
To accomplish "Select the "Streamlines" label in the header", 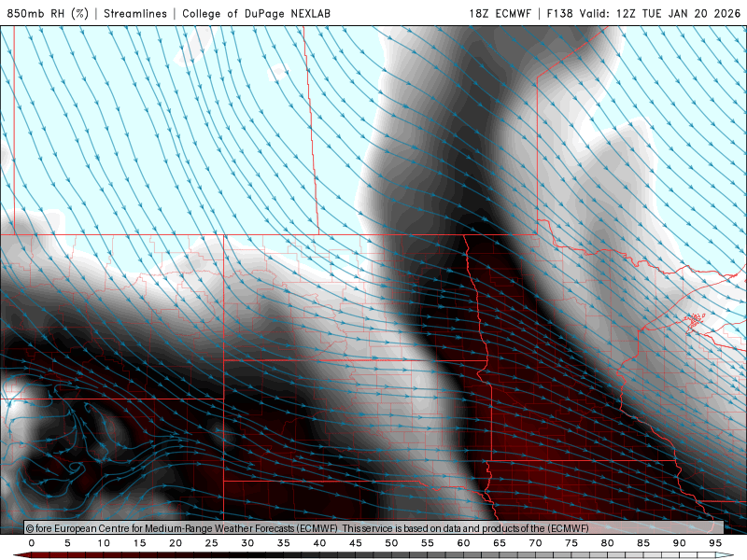I will 135,13.
